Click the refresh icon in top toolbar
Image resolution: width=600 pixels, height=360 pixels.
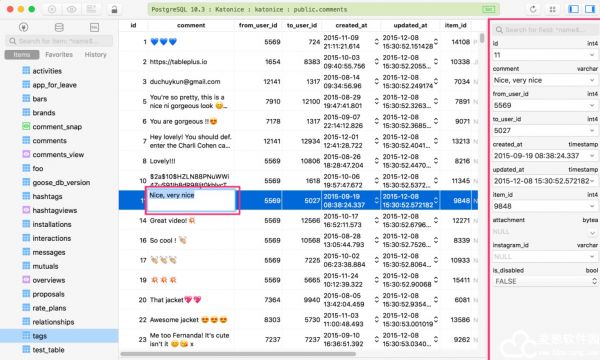pos(533,9)
